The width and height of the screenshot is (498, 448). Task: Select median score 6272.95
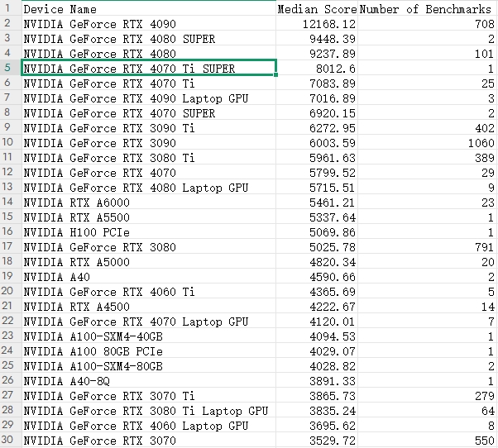[x=317, y=127]
